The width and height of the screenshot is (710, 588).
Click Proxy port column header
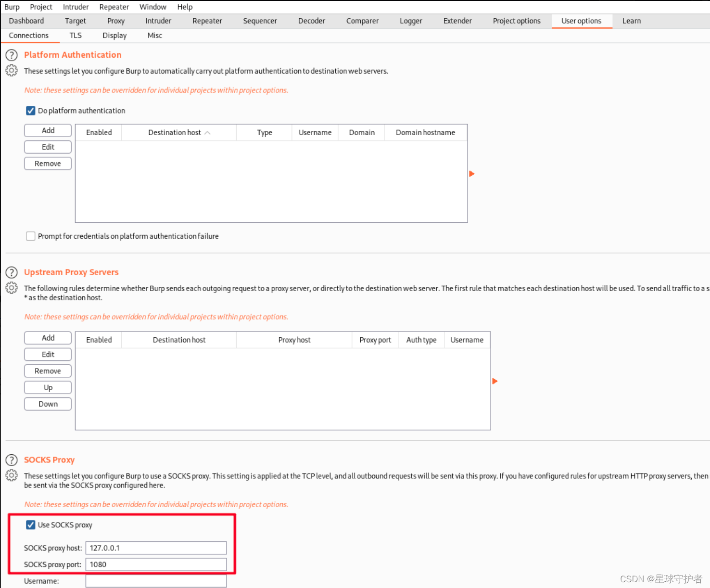[376, 340]
